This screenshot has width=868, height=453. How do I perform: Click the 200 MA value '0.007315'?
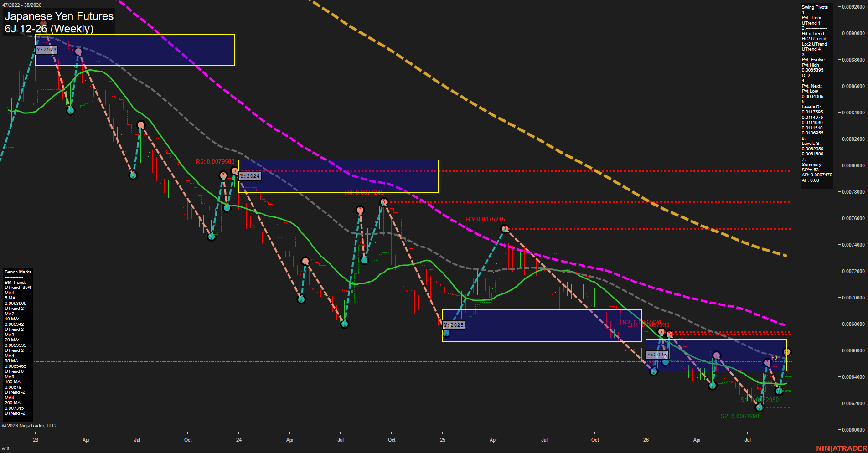click(14, 408)
